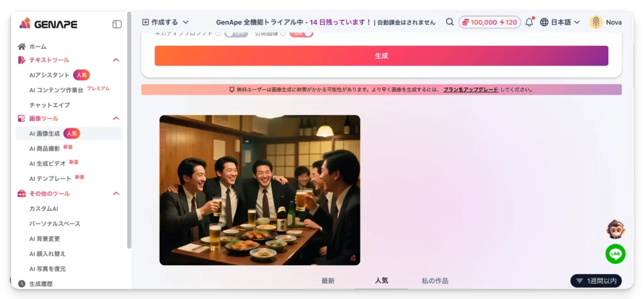Screen dimensions: 644x299
Task: Switch to the 私の作品 tab
Action: [435, 281]
